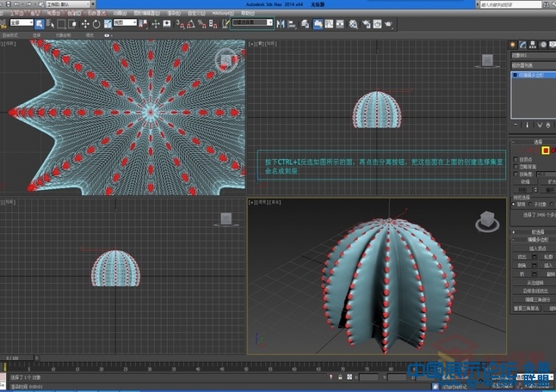
Task: Open the Render Setup icon
Action: click(366, 24)
